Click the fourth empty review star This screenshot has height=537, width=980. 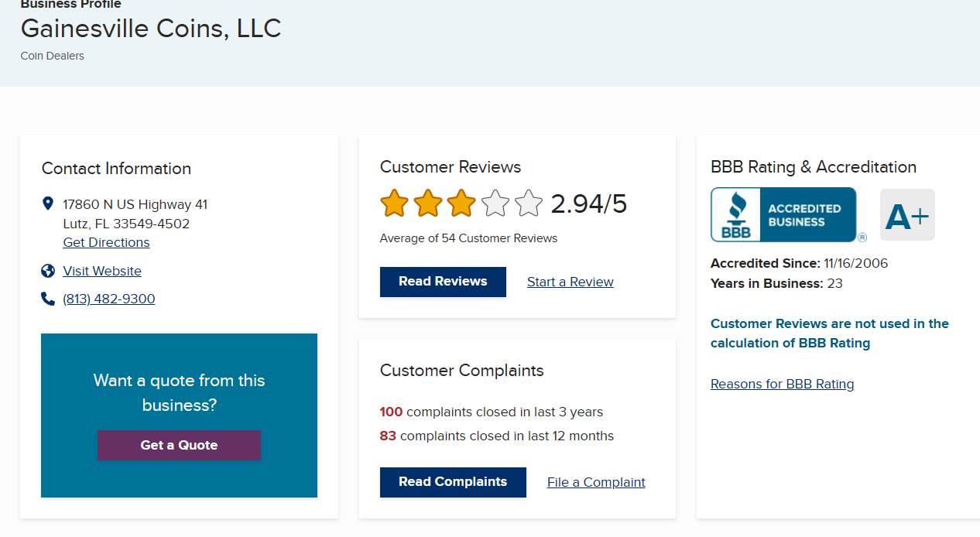[x=495, y=204]
